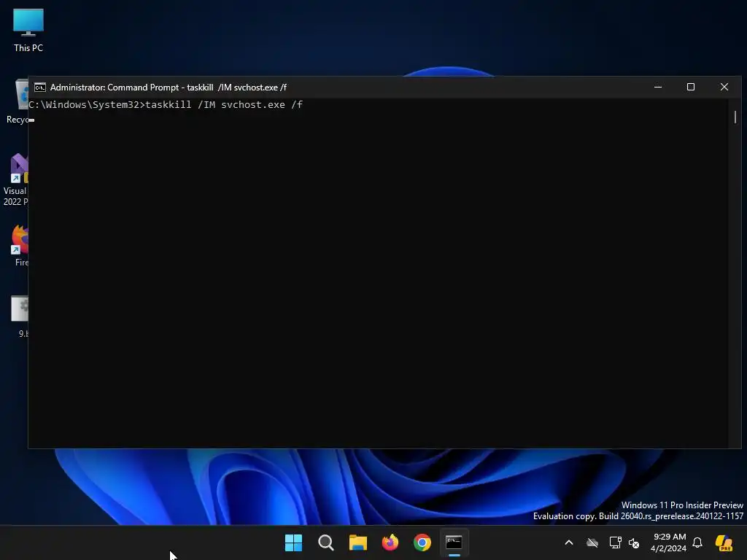
Task: Open the network status tray icon
Action: click(x=615, y=542)
